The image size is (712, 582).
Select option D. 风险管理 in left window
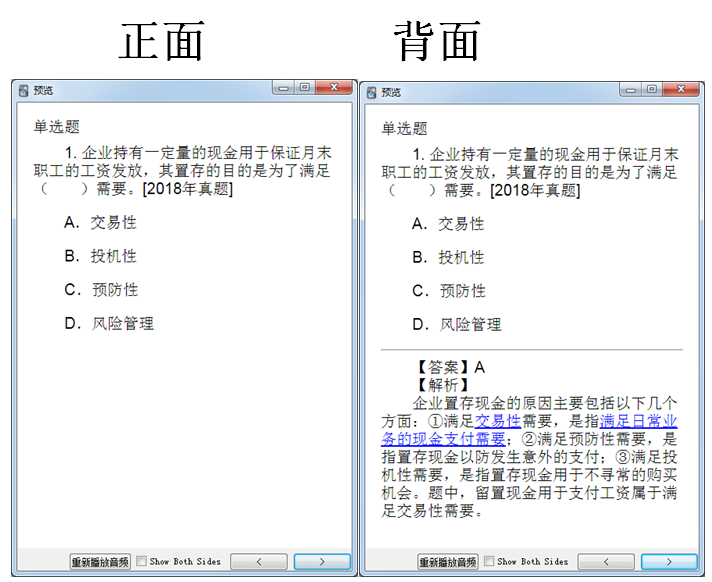(109, 323)
